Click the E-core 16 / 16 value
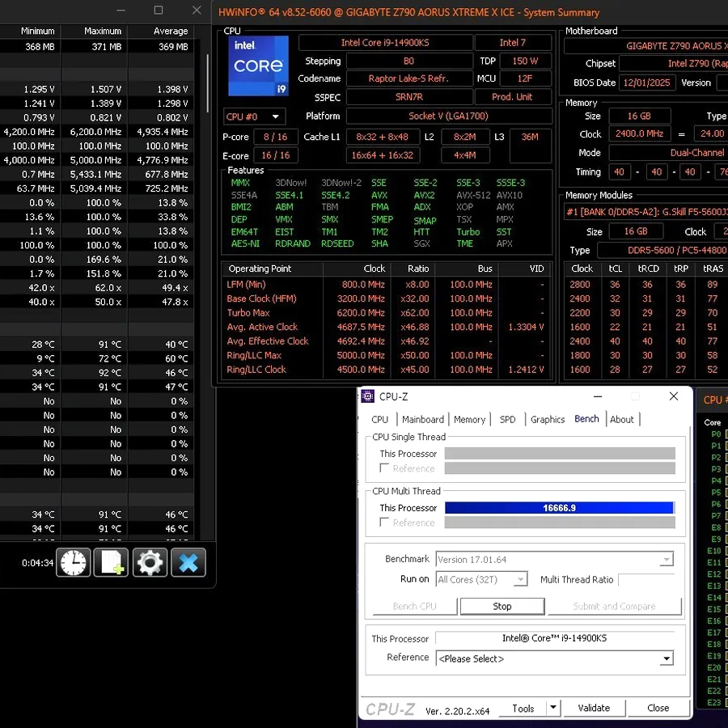 276,155
